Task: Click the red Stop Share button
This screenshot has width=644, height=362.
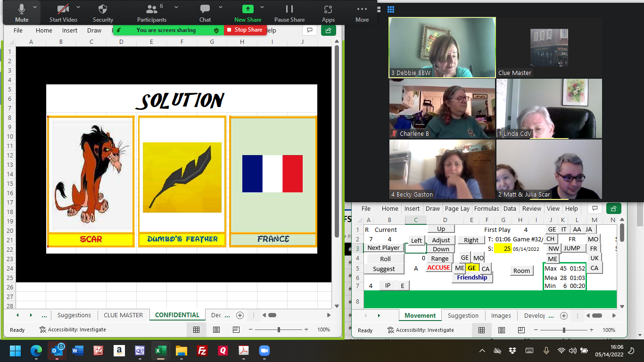Action: [245, 30]
